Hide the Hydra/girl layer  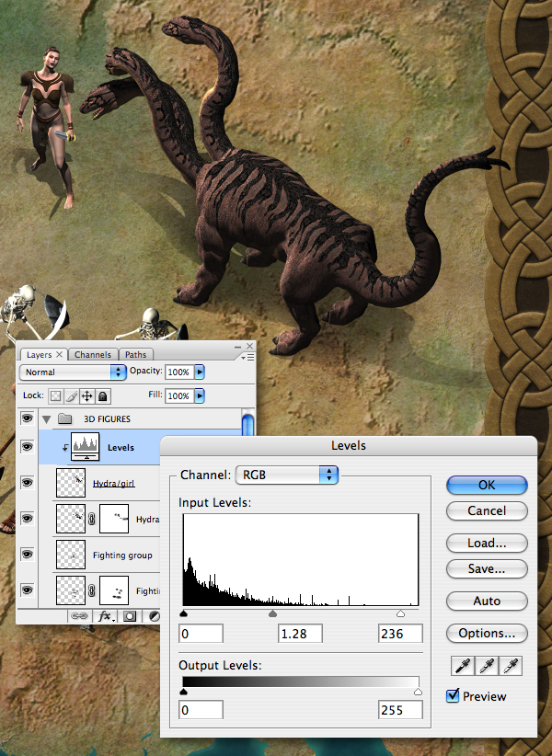pos(27,483)
